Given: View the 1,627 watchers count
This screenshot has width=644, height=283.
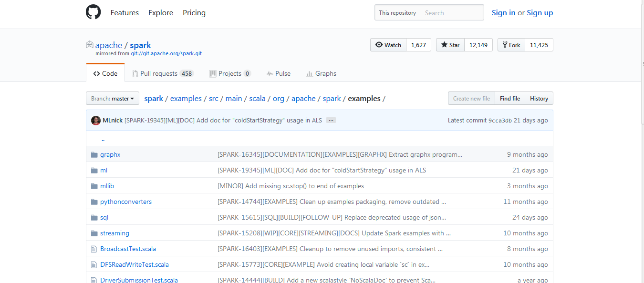Looking at the screenshot, I should (418, 45).
